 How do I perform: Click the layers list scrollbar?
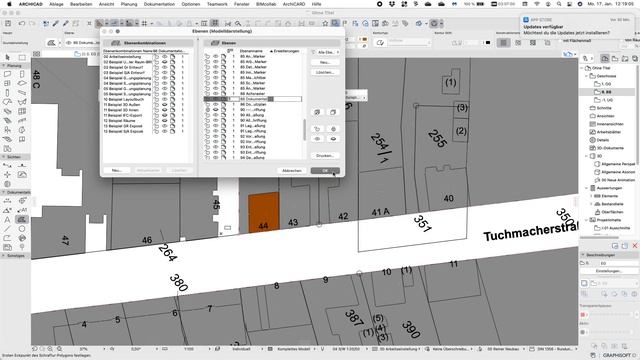point(304,130)
